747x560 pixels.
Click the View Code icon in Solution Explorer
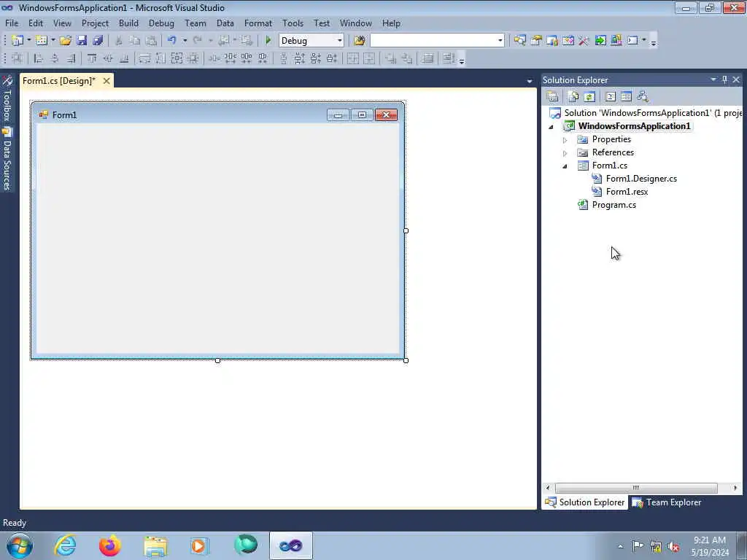click(611, 97)
